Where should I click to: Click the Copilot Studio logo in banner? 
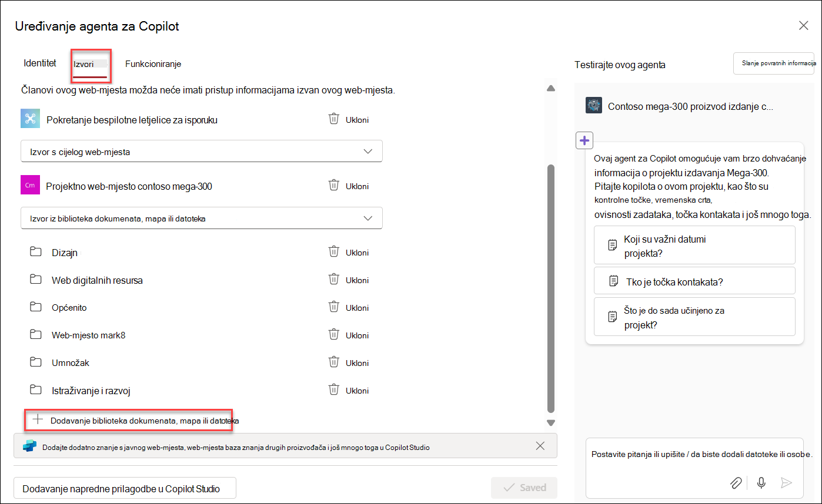point(29,446)
